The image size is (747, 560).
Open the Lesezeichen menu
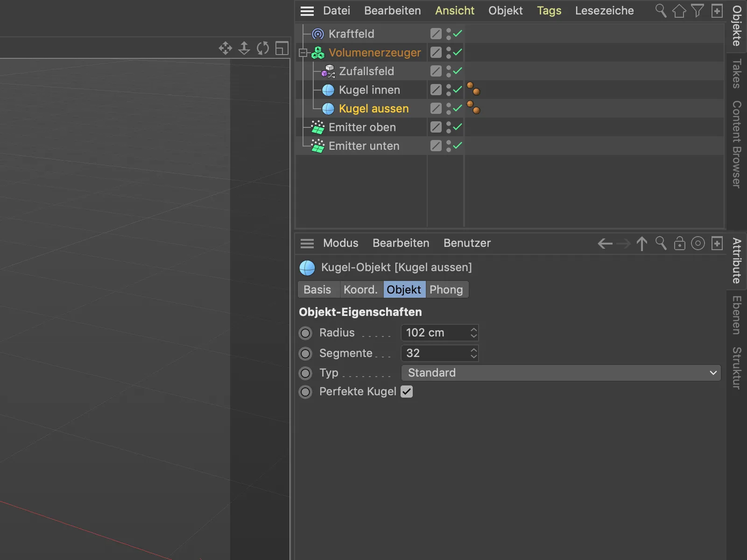[x=605, y=11]
